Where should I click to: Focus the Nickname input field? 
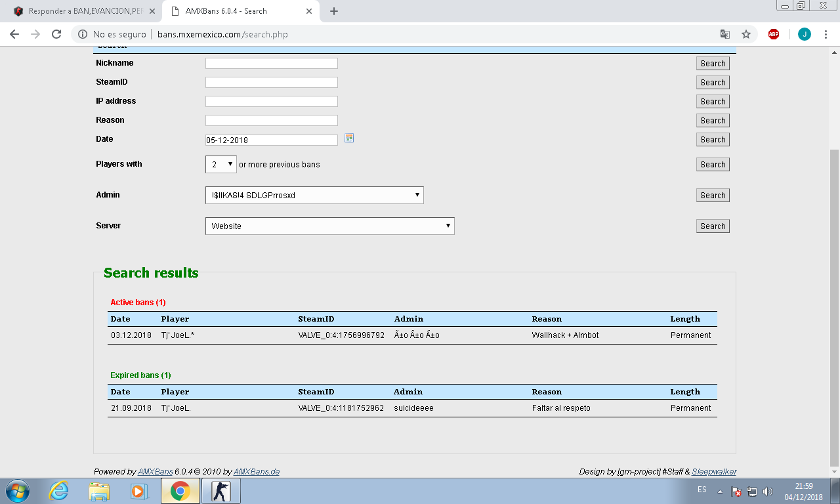click(x=272, y=64)
